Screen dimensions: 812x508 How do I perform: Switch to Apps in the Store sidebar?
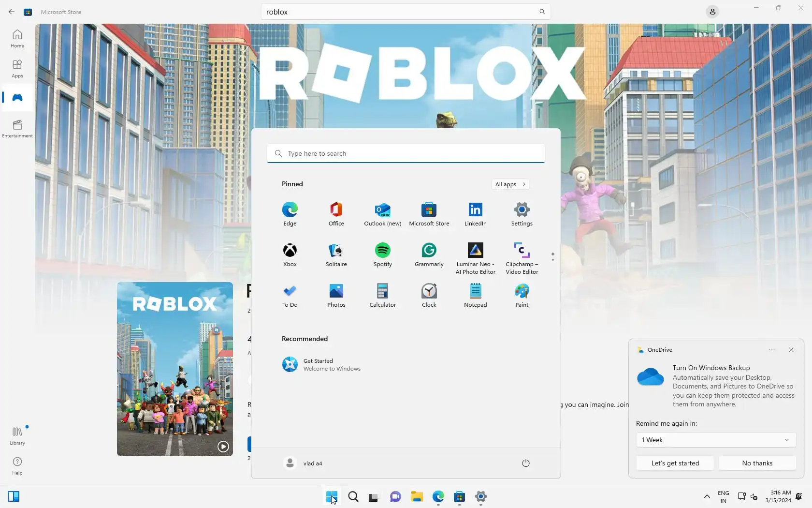tap(17, 69)
